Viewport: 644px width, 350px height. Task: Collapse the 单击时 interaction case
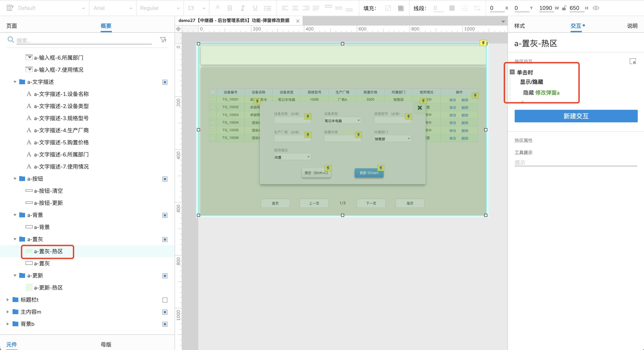(x=512, y=72)
